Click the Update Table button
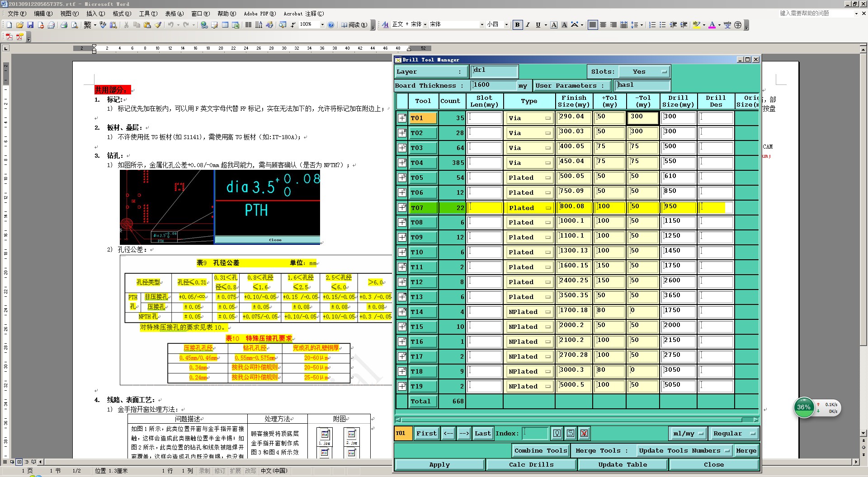Screen dimensions: 868x477 (623, 465)
